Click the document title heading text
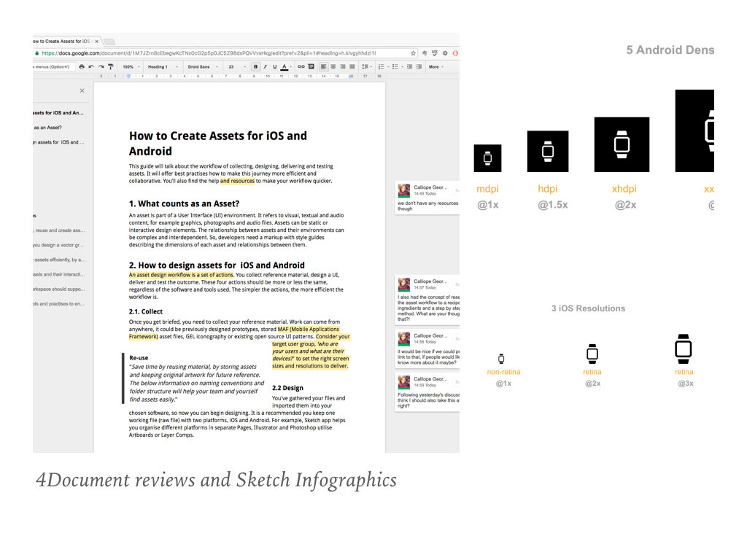 (217, 144)
